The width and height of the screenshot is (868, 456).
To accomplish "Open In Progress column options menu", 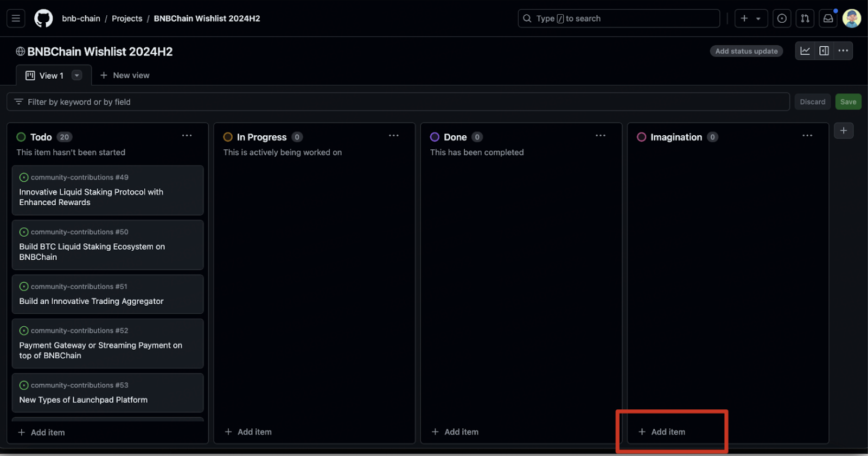I will point(394,136).
